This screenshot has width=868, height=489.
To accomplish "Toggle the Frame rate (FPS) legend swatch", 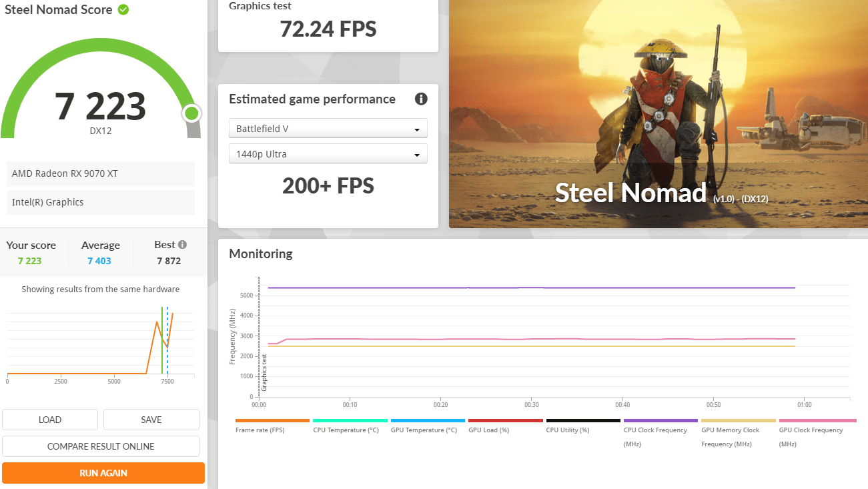I will (x=272, y=421).
